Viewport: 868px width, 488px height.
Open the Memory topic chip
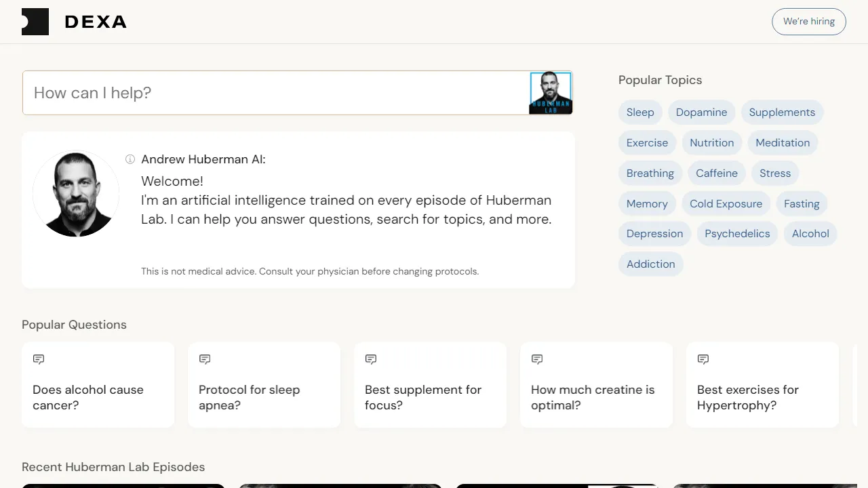click(647, 204)
